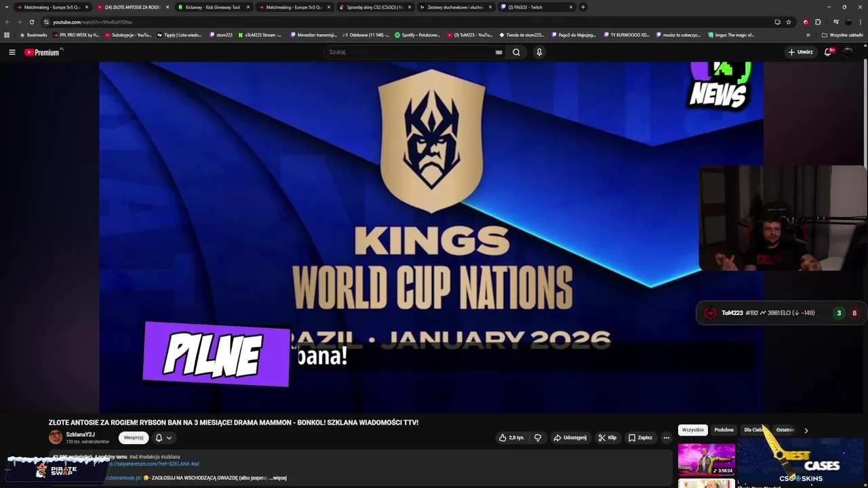Open xToM223 Stream bookmark
Image resolution: width=868 pixels, height=488 pixels.
tap(260, 35)
